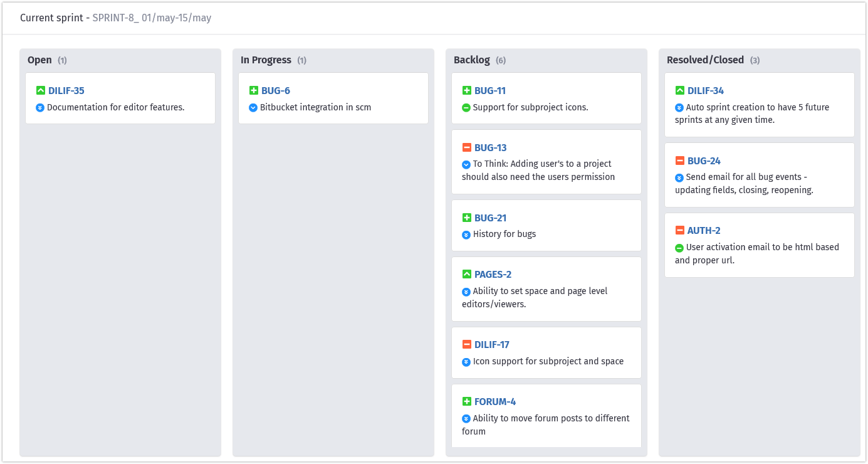This screenshot has height=464, width=868.
Task: Click the blue priority icon on the BUG-6 card
Action: [253, 108]
